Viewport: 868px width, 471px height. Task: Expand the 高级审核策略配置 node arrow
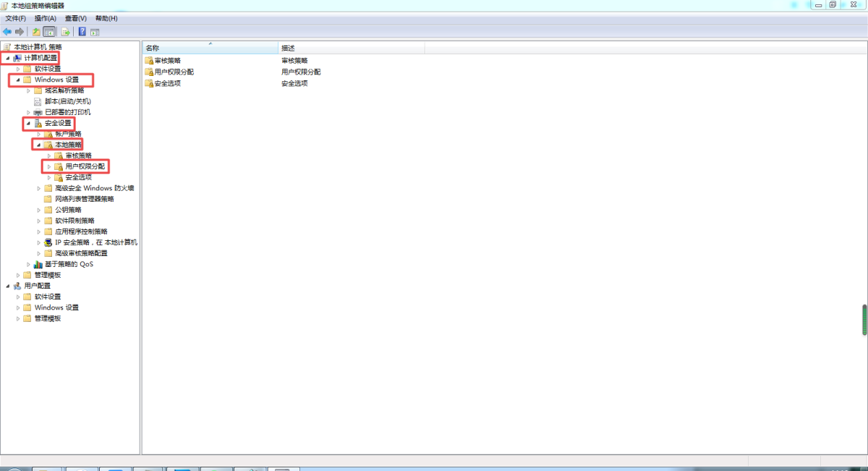39,253
